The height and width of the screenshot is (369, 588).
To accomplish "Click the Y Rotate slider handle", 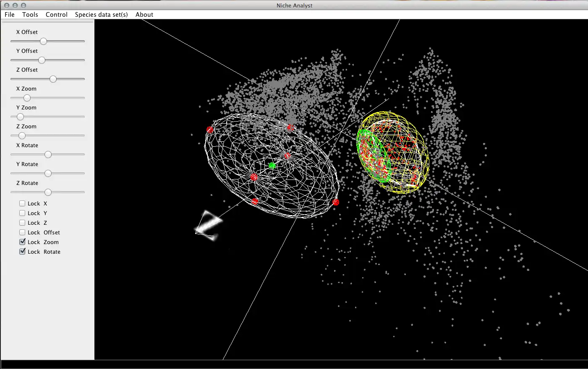I will point(48,173).
